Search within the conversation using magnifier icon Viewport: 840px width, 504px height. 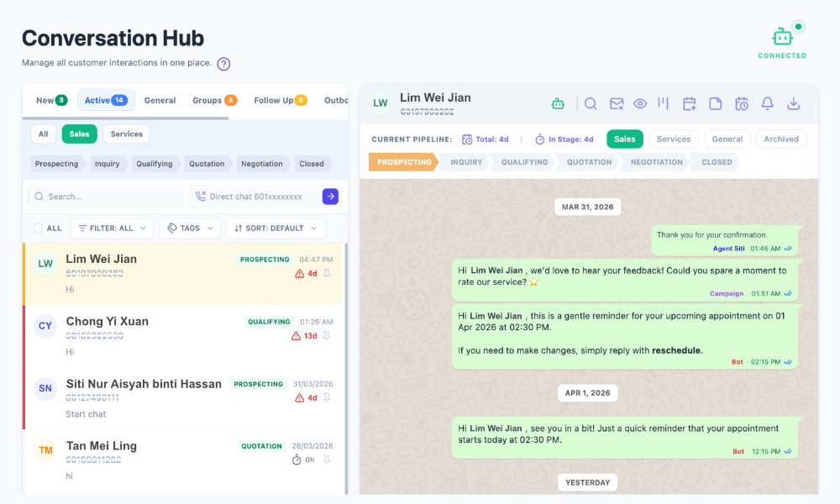(591, 104)
